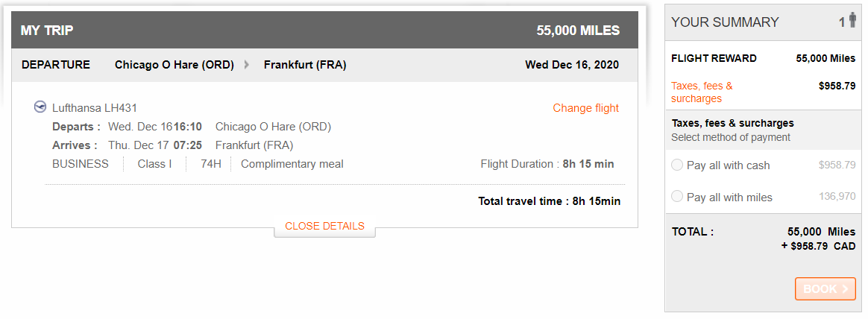Collapse trip with CLOSE DETAILS tab
This screenshot has width=868, height=319.
pyautogui.click(x=324, y=226)
